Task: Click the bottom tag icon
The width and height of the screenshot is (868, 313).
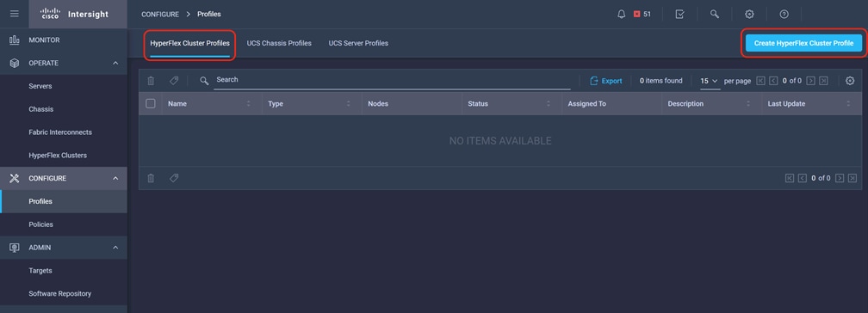Action: (x=174, y=178)
